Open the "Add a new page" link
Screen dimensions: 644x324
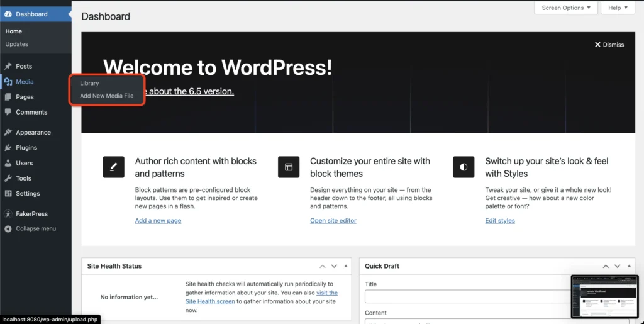click(158, 221)
